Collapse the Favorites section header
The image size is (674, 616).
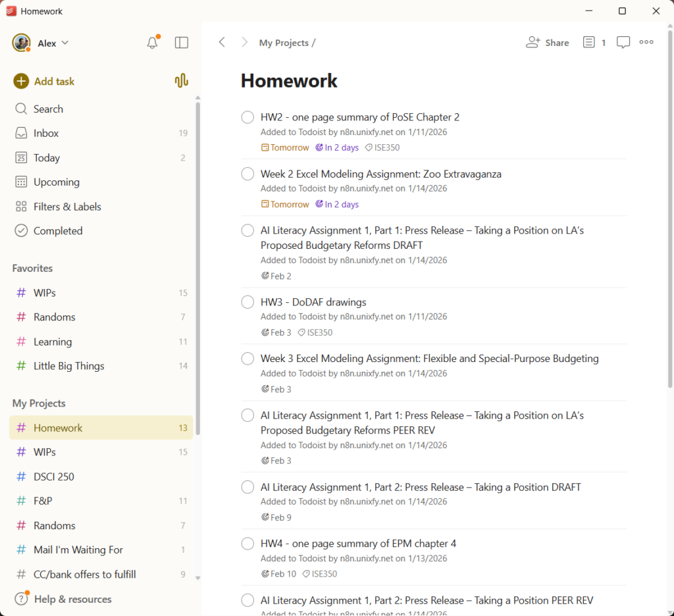[x=33, y=268]
